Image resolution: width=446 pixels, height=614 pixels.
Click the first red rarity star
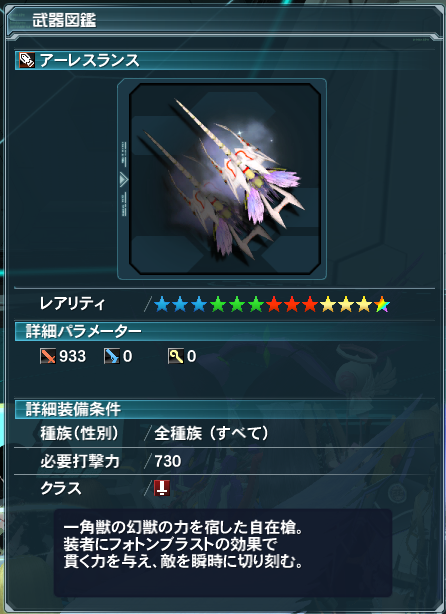click(274, 304)
